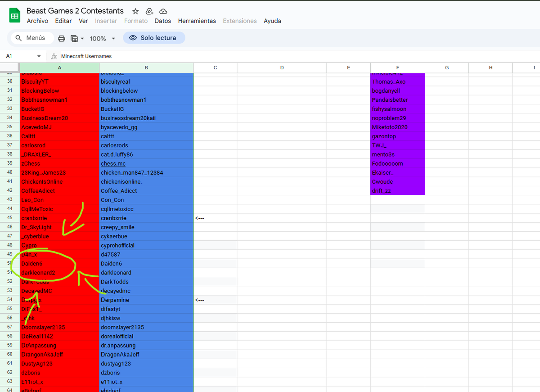Viewport: 540px width, 392px height.
Task: Select cell _DRAXLER_
Action: [59, 154]
